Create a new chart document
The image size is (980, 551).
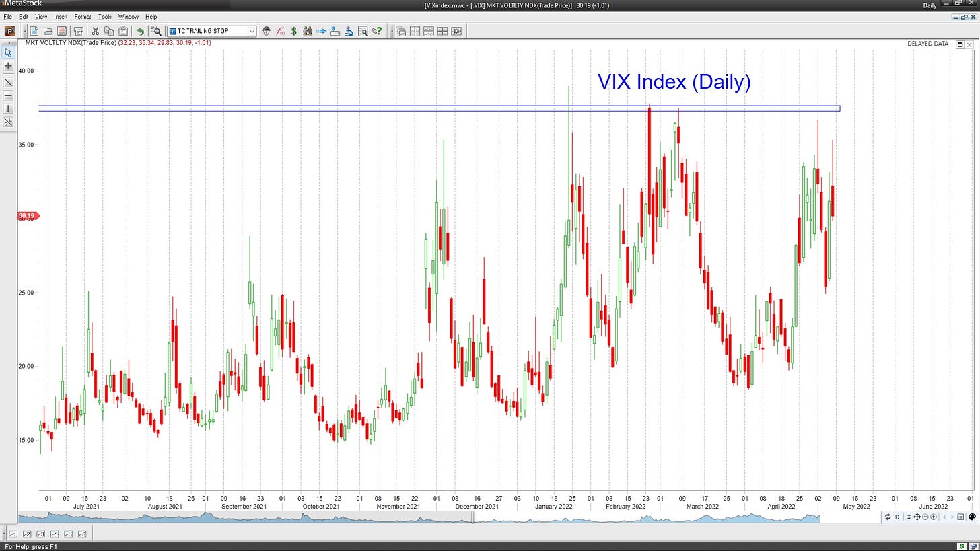point(34,31)
